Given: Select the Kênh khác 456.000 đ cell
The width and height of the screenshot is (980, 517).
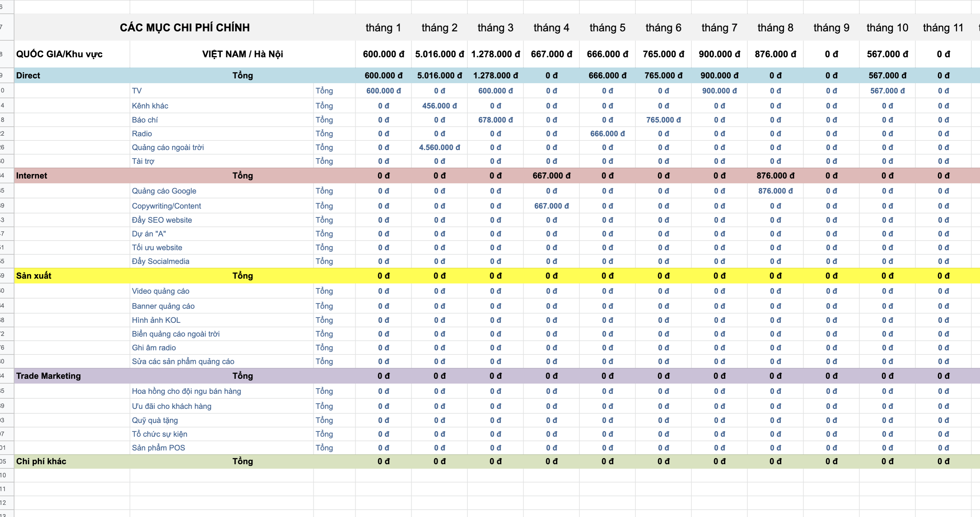Looking at the screenshot, I should [x=439, y=106].
